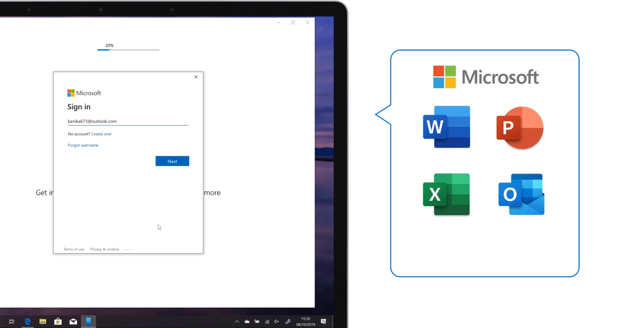Screen dimensions: 644x328
Task: Click the Outlook app icon
Action: coord(521,194)
